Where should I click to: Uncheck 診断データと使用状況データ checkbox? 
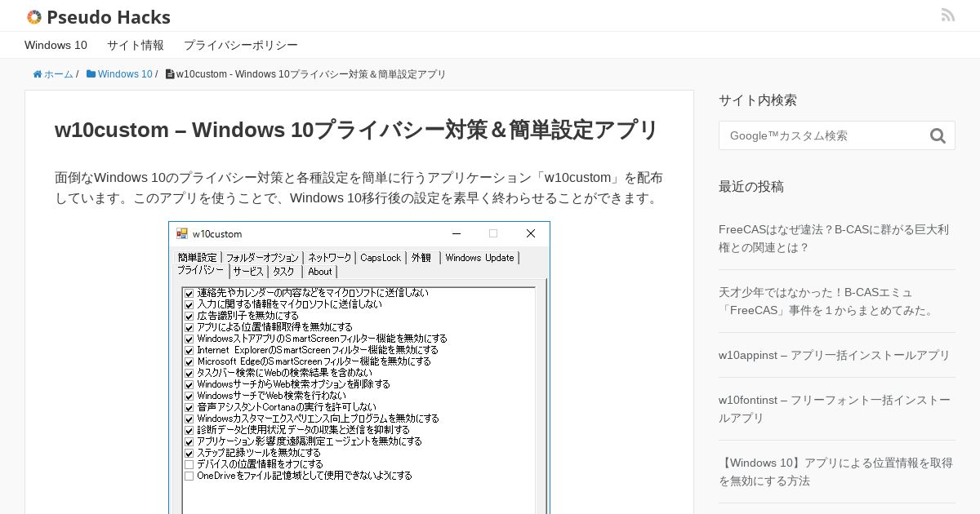point(189,430)
